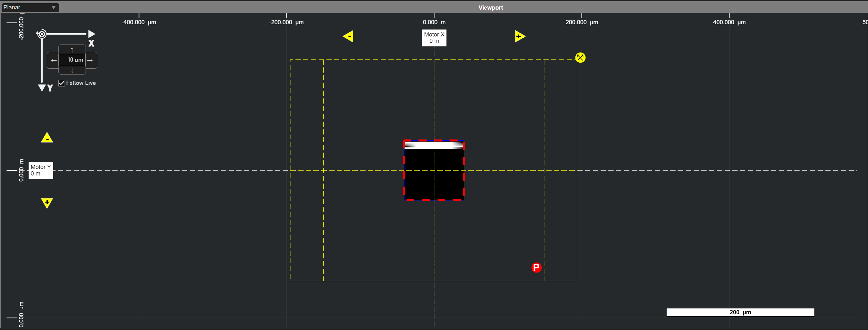The height and width of the screenshot is (330, 868).
Task: Click the Motor Y position label
Action: point(40,170)
